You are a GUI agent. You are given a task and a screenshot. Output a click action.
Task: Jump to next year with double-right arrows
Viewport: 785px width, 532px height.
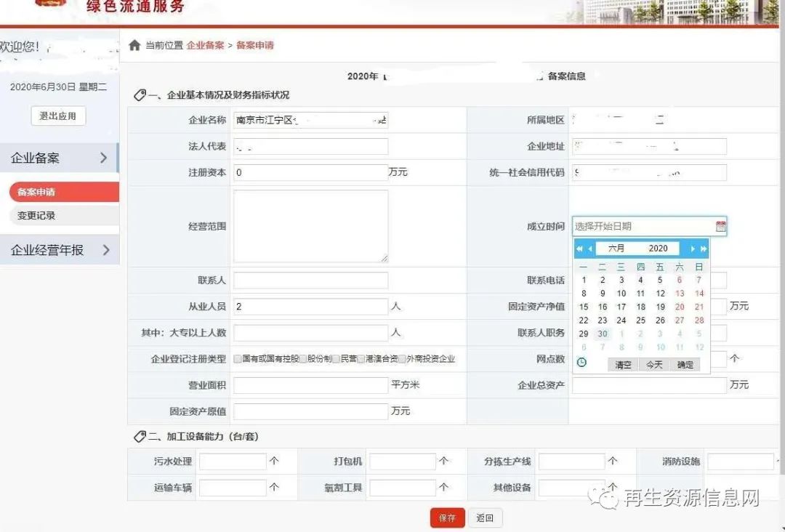tap(702, 248)
